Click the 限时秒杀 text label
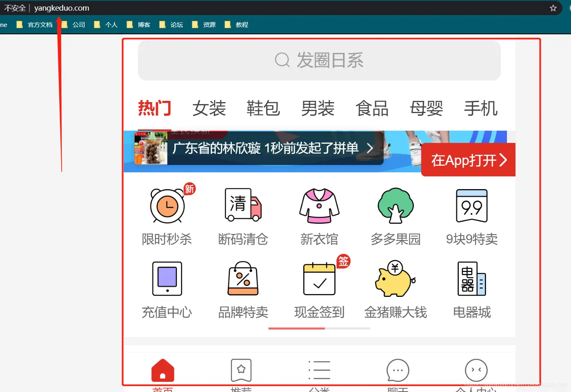 point(167,239)
